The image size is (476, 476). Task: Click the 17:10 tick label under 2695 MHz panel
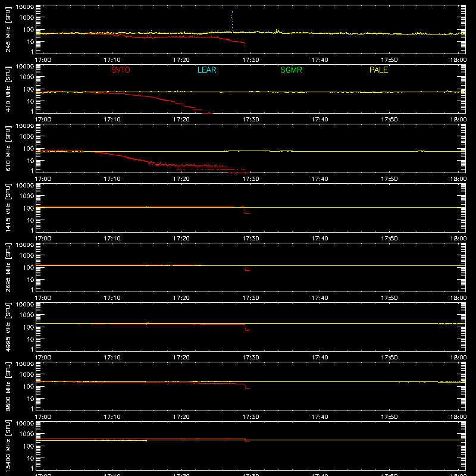pyautogui.click(x=112, y=298)
